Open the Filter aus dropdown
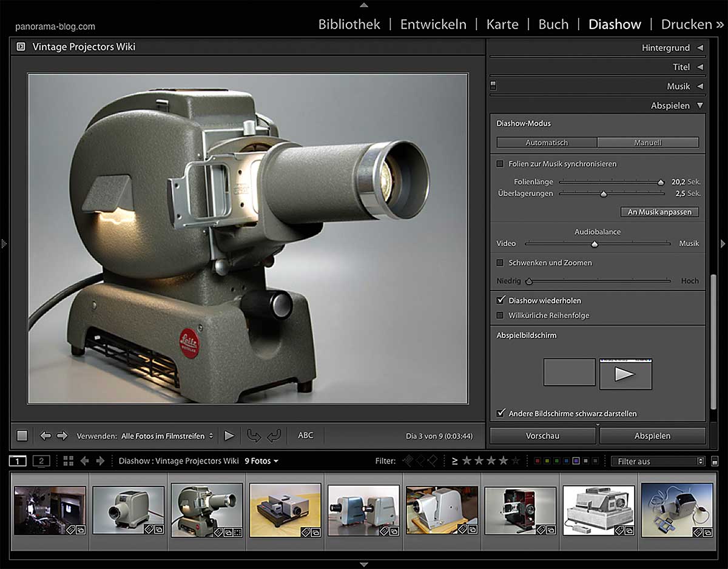 click(658, 461)
